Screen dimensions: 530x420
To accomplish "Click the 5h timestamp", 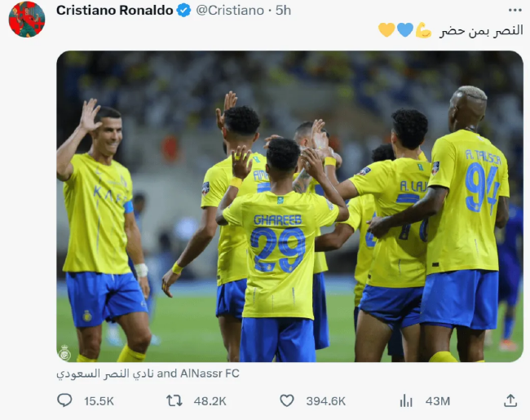I will [283, 11].
